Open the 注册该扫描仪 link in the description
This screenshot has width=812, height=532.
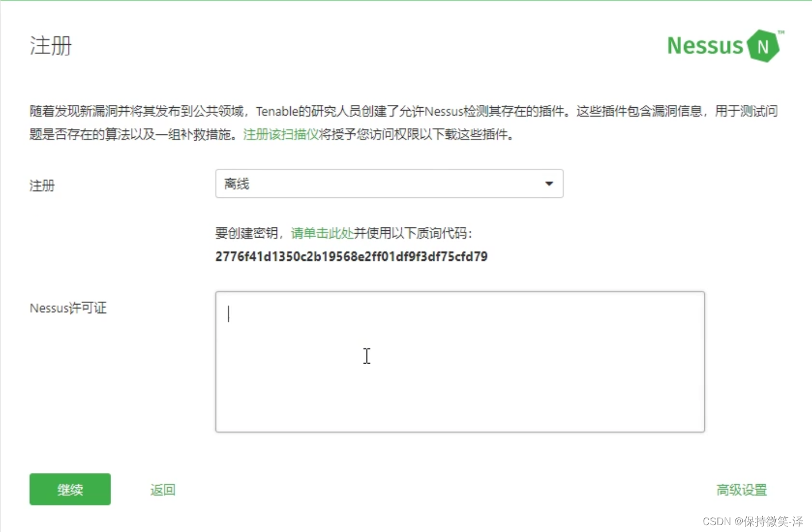(281, 134)
